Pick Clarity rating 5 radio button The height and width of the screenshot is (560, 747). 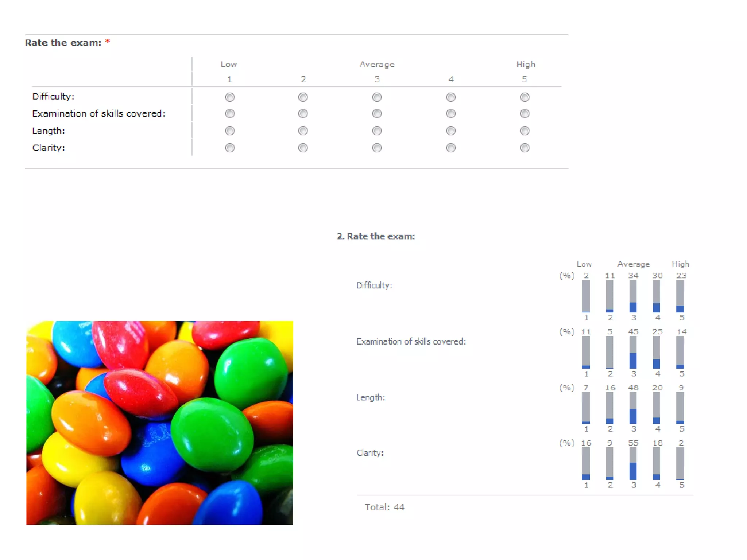click(525, 148)
